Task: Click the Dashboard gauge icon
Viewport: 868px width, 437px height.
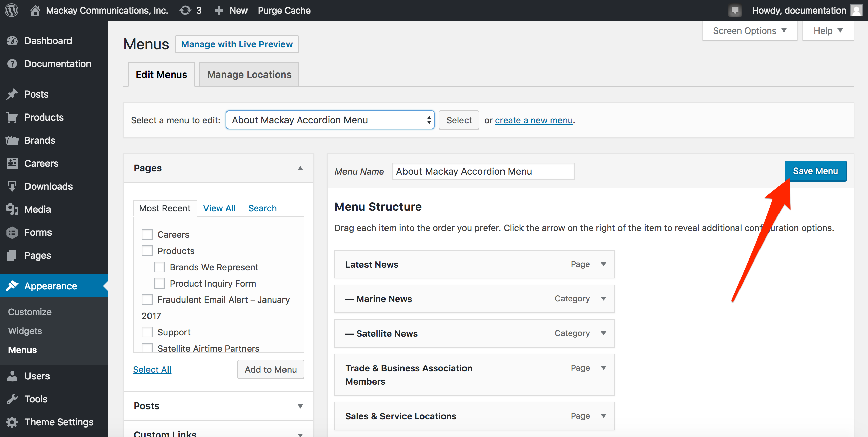Action: [x=12, y=41]
